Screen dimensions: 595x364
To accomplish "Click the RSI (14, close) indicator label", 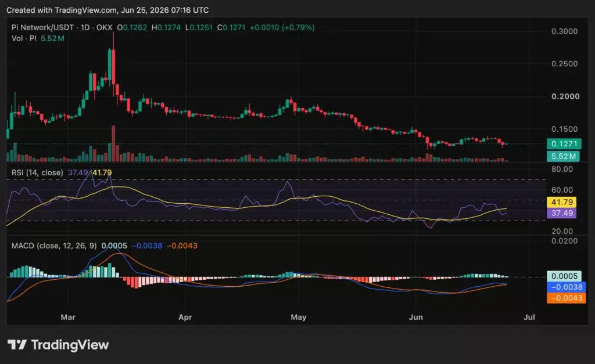I will point(37,172).
